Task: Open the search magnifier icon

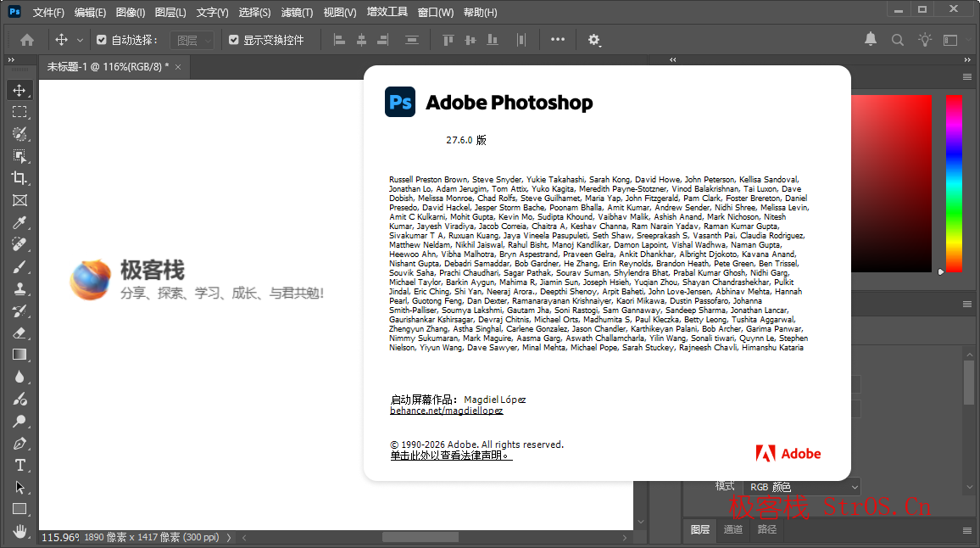Action: (x=898, y=40)
